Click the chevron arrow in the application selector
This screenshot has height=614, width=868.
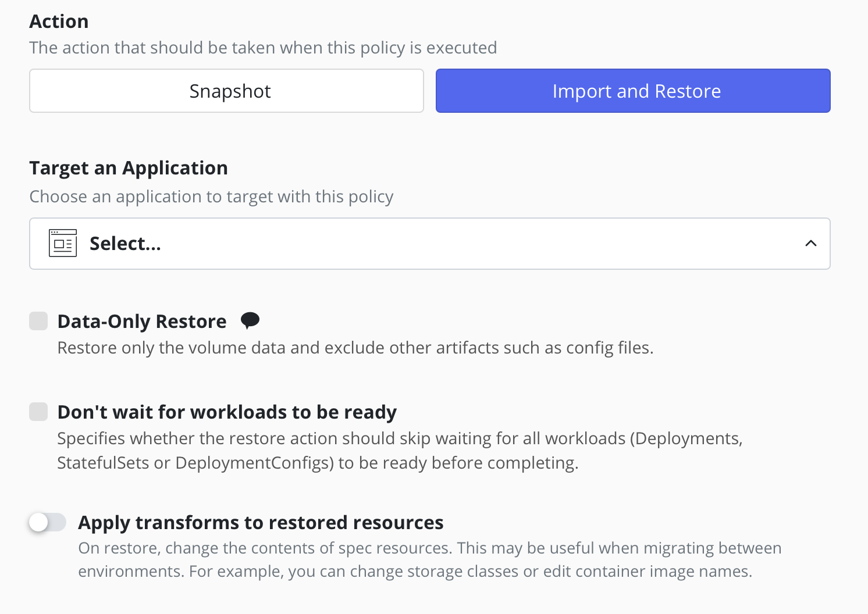tap(810, 244)
